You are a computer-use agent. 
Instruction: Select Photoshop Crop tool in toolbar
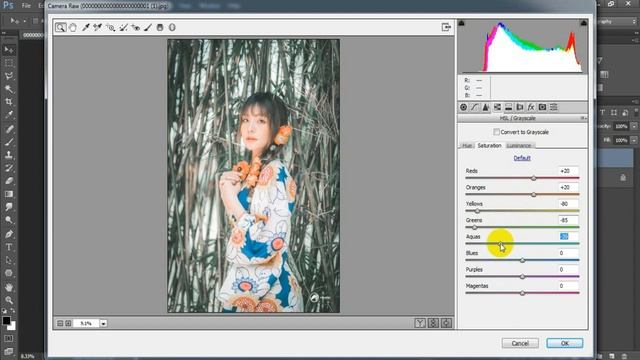[x=9, y=102]
